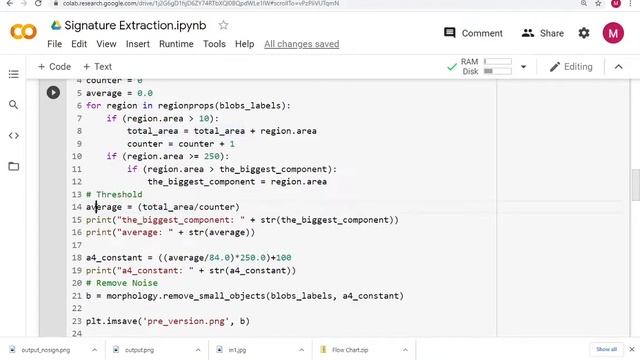Expand options for output_nosign.png download
This screenshot has width=640, height=360.
point(94,350)
